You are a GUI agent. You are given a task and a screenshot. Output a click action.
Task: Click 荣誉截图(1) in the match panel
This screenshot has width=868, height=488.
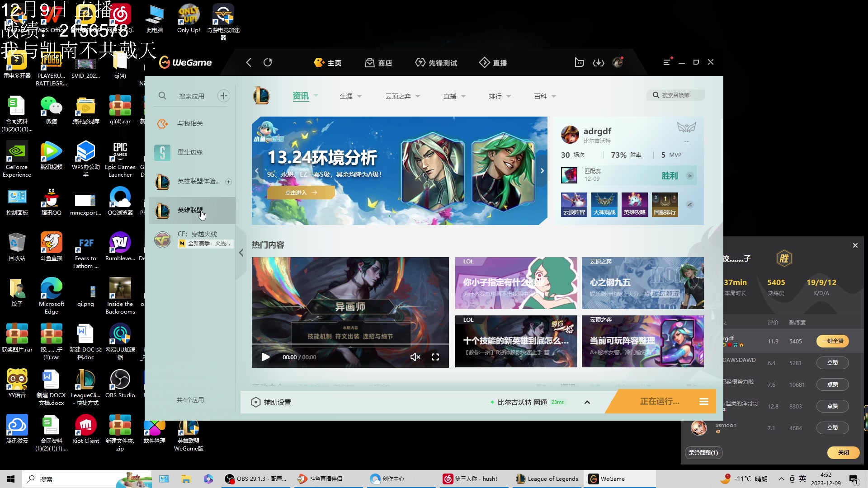pyautogui.click(x=703, y=453)
